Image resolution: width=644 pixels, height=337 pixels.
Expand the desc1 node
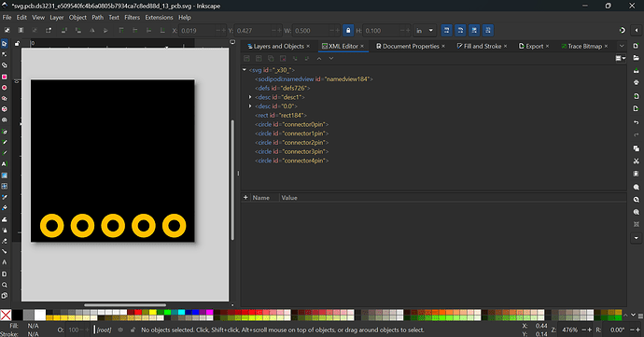250,97
